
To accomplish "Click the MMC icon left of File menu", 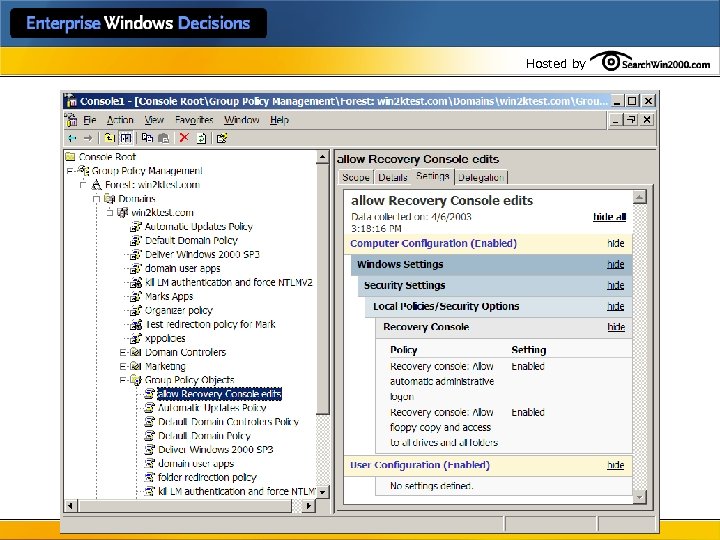I will [x=71, y=120].
